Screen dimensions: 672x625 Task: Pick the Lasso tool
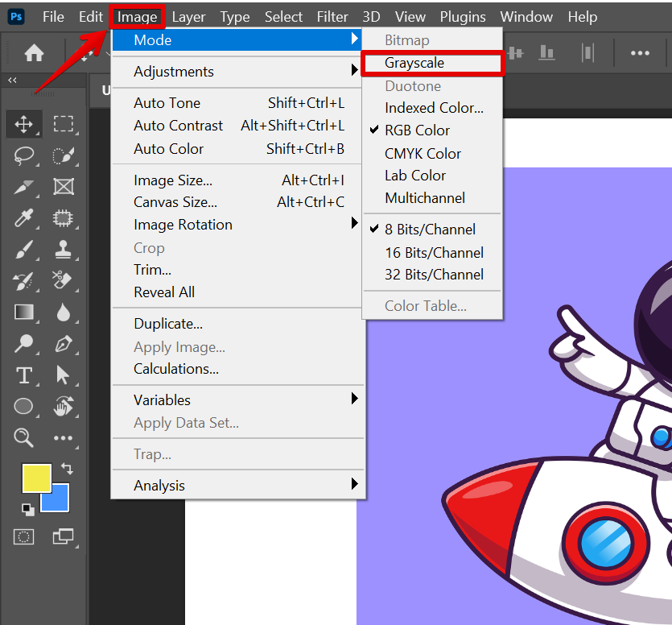[x=24, y=155]
